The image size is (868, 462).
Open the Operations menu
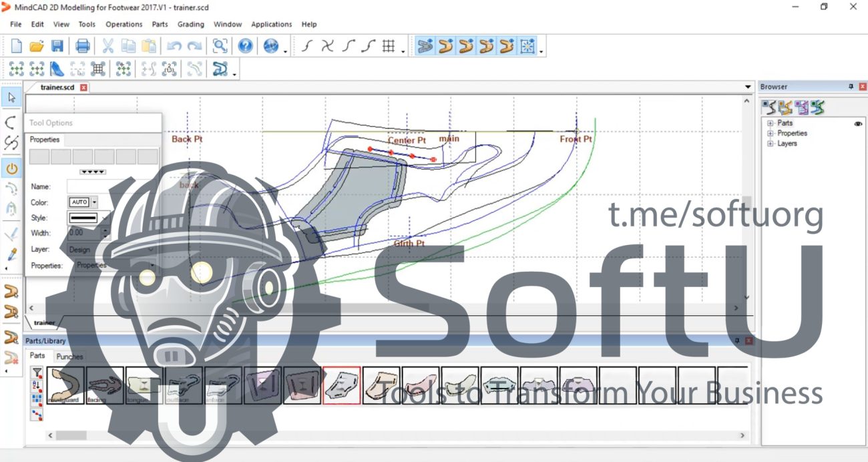click(x=124, y=24)
